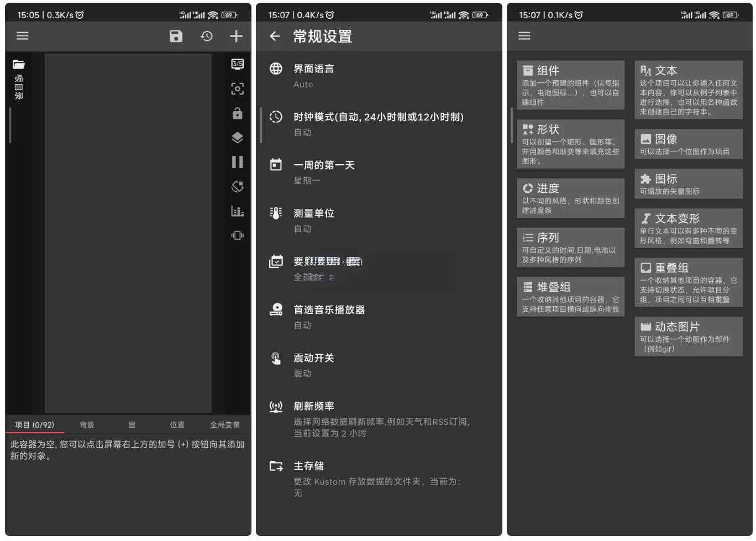756x541 pixels.
Task: Add a 重叠组 overlap group item
Action: [x=688, y=282]
